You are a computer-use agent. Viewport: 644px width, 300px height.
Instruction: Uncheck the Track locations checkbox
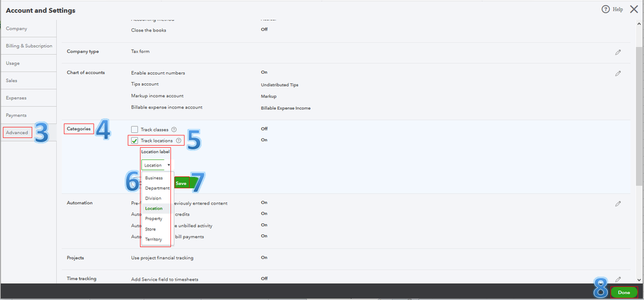(x=134, y=141)
